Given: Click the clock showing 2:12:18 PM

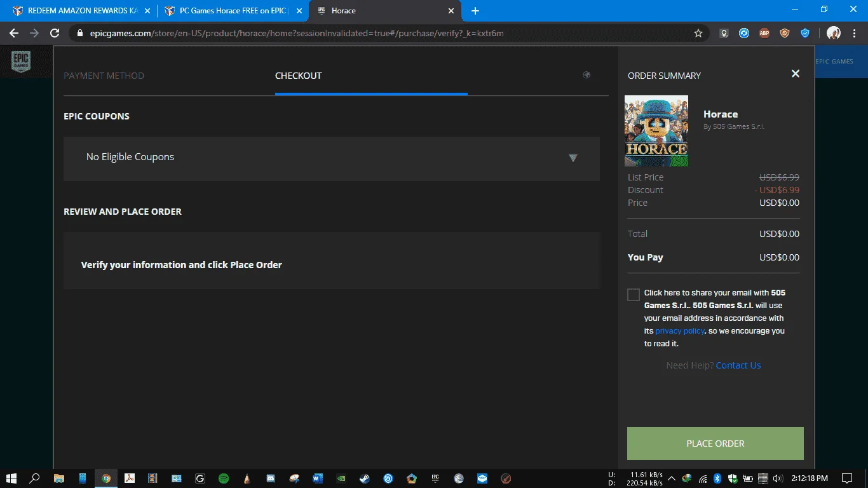Looking at the screenshot, I should coord(809,478).
